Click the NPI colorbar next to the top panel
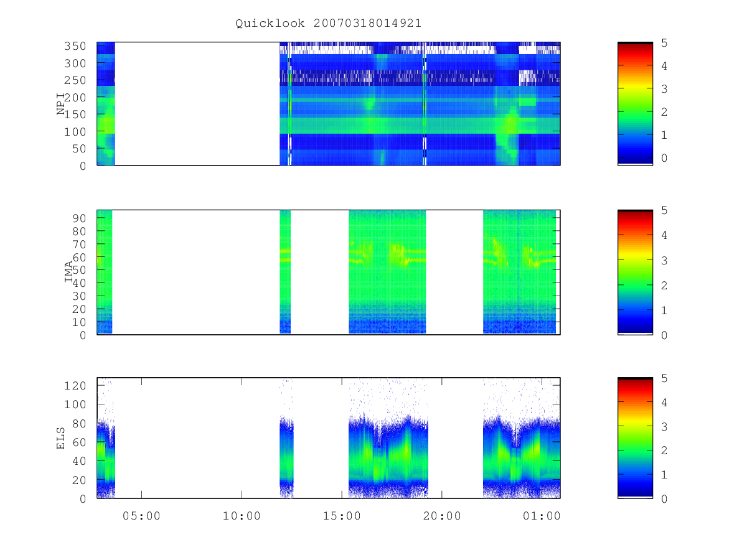 (635, 103)
